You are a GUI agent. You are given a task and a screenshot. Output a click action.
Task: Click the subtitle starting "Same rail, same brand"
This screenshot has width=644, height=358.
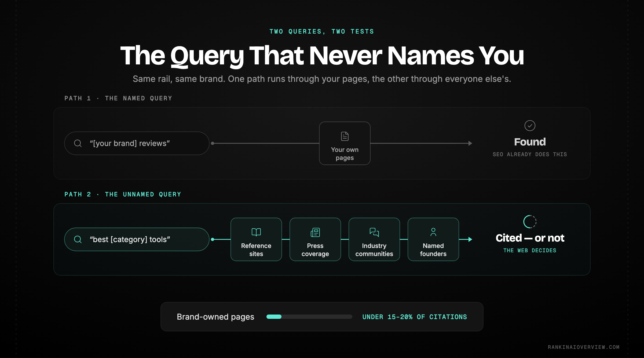(322, 79)
